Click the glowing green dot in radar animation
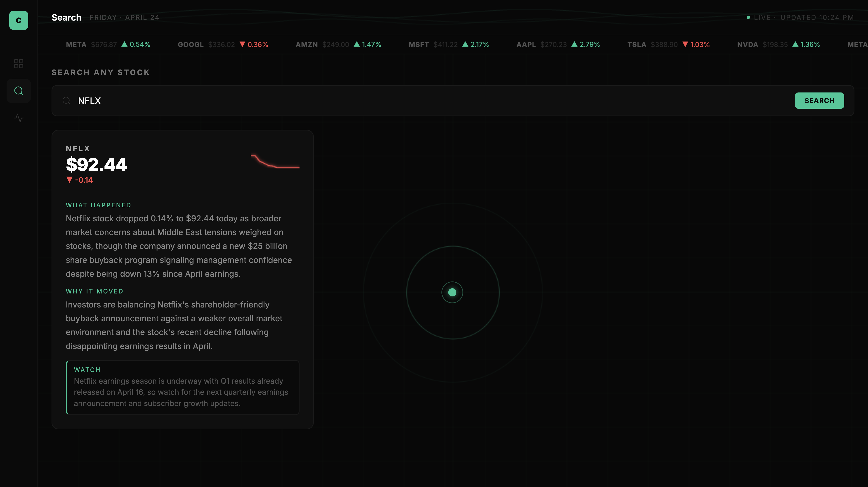 tap(452, 292)
